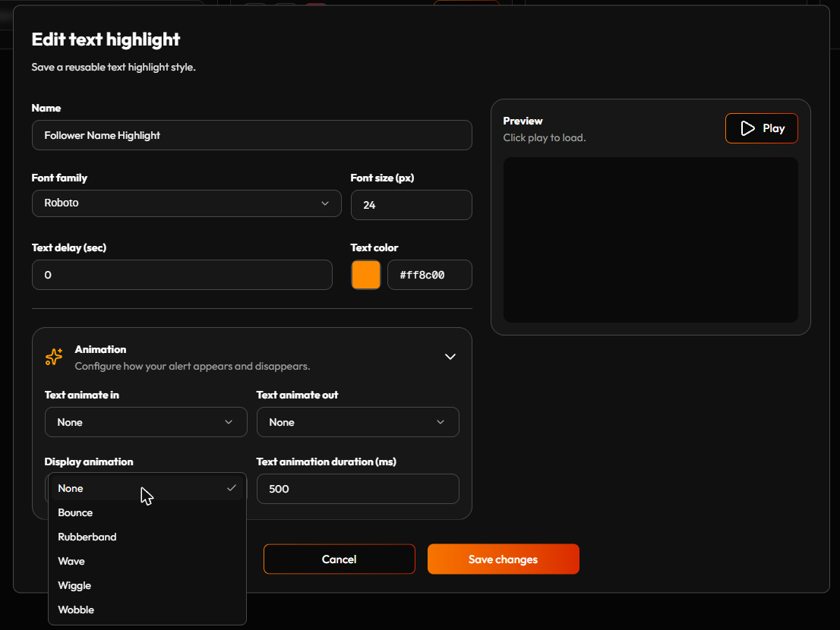Select None in Display animation list

point(147,488)
